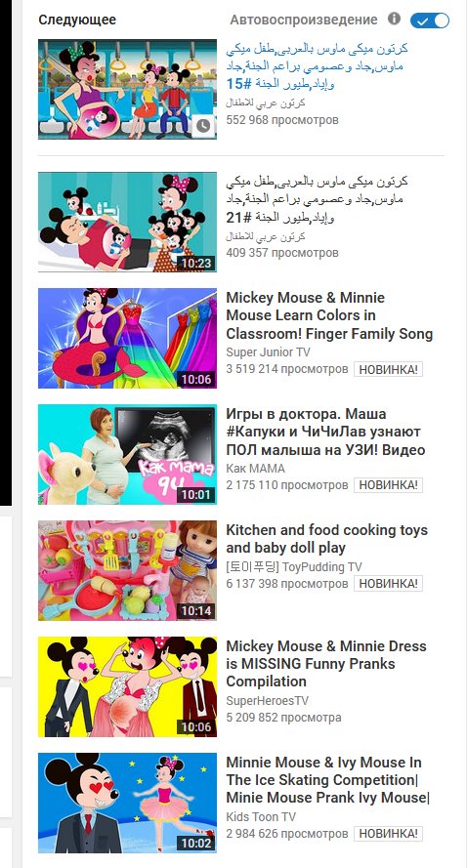Open Minnie Mouse Ice Skating Competition thumbnail

[127, 804]
